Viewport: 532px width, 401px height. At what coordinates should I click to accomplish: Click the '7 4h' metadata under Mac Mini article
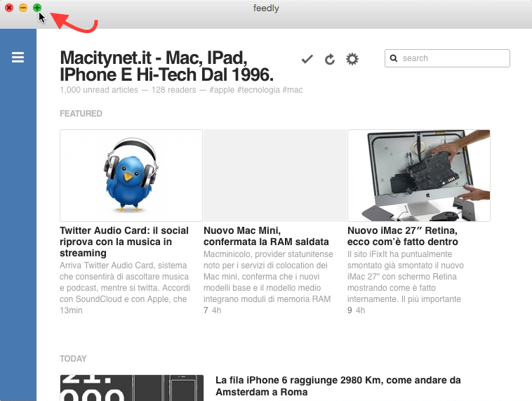click(213, 310)
